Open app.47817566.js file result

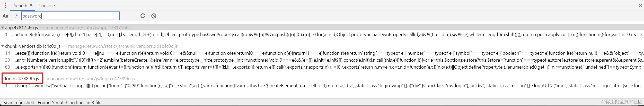(21, 28)
